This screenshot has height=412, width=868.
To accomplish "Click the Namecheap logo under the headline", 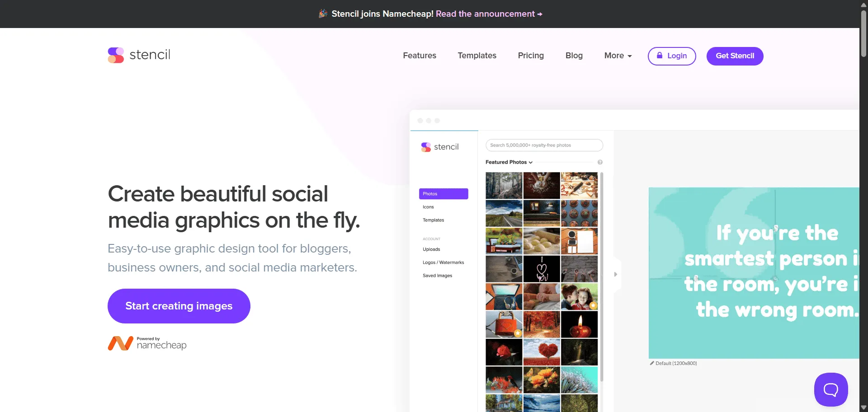I will coord(147,343).
